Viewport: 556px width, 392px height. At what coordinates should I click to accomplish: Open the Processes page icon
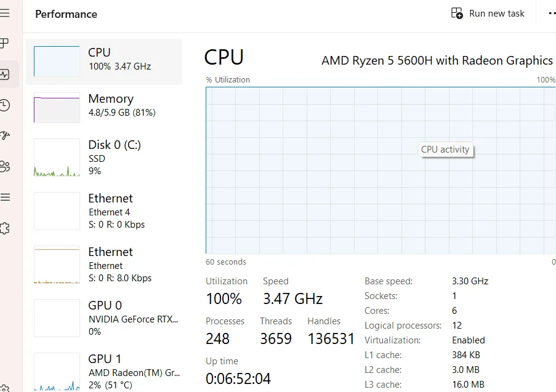[4, 43]
